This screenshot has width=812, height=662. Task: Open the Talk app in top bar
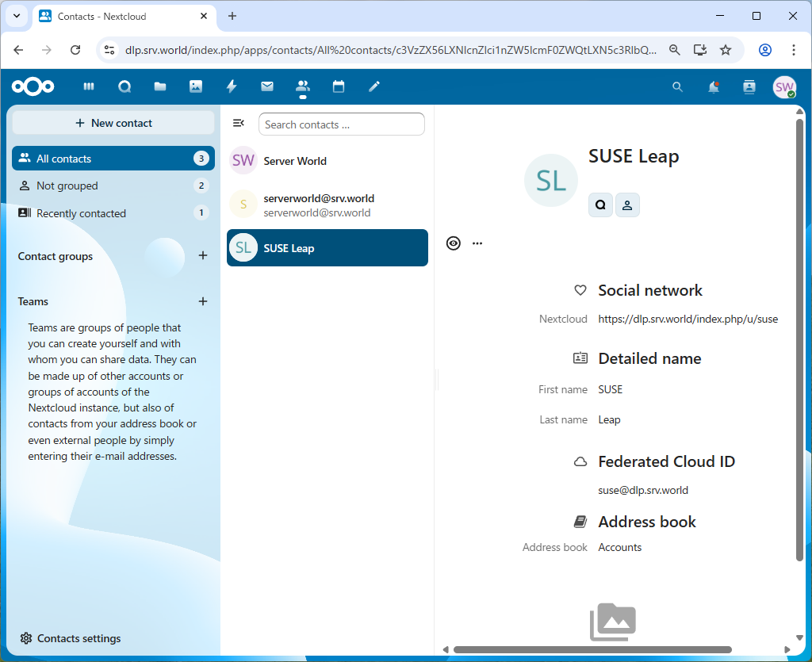tap(124, 86)
